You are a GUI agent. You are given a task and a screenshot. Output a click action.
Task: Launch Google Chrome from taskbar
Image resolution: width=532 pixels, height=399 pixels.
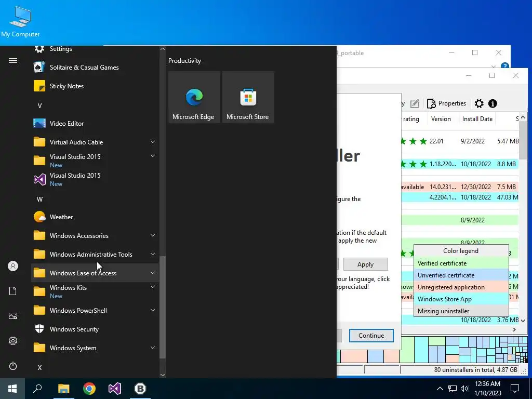click(89, 389)
